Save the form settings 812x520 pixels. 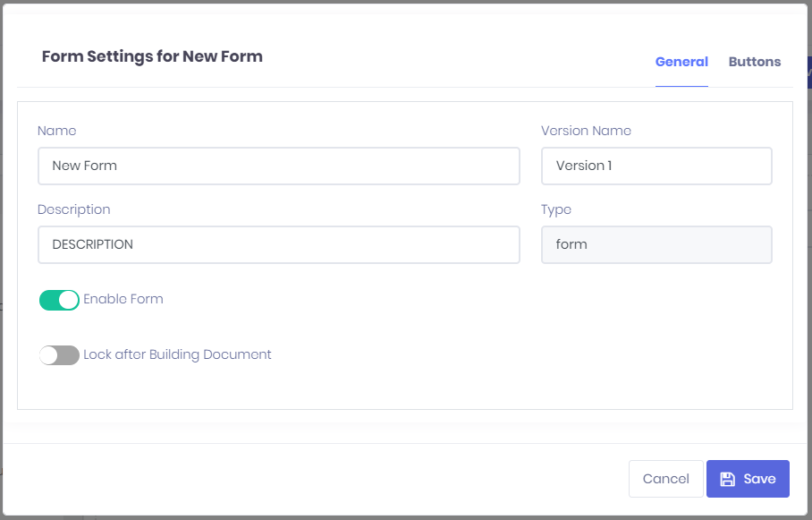748,479
